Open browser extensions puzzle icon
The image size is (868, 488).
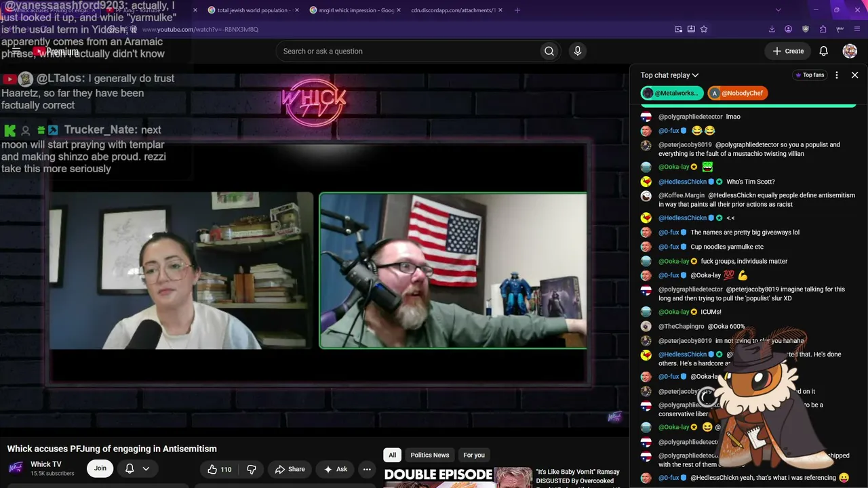(823, 29)
